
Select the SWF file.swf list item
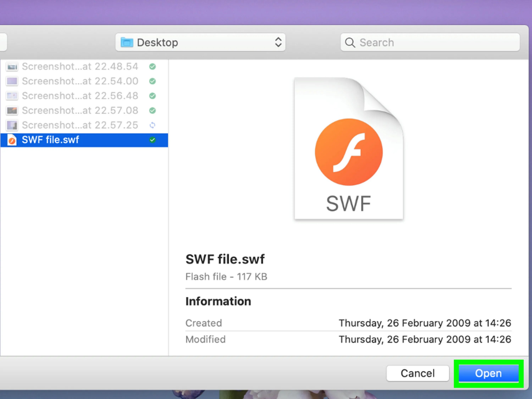point(51,140)
